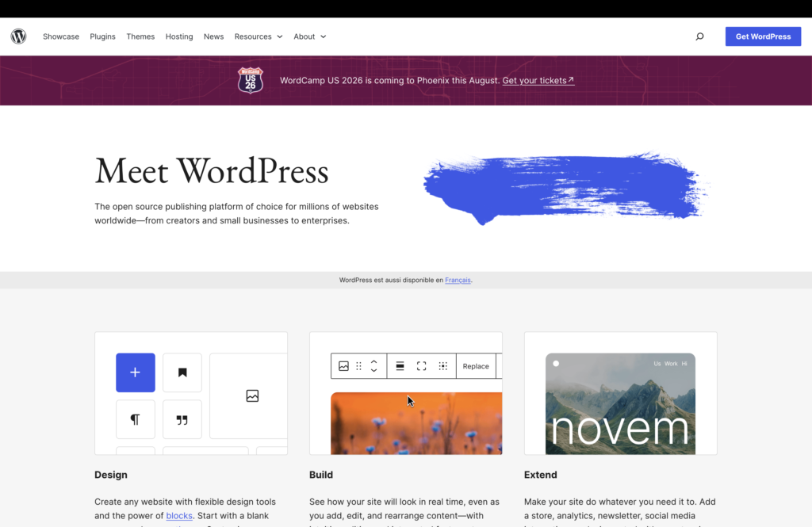Click the image placeholder icon in Design card
The height and width of the screenshot is (527, 812).
(252, 396)
